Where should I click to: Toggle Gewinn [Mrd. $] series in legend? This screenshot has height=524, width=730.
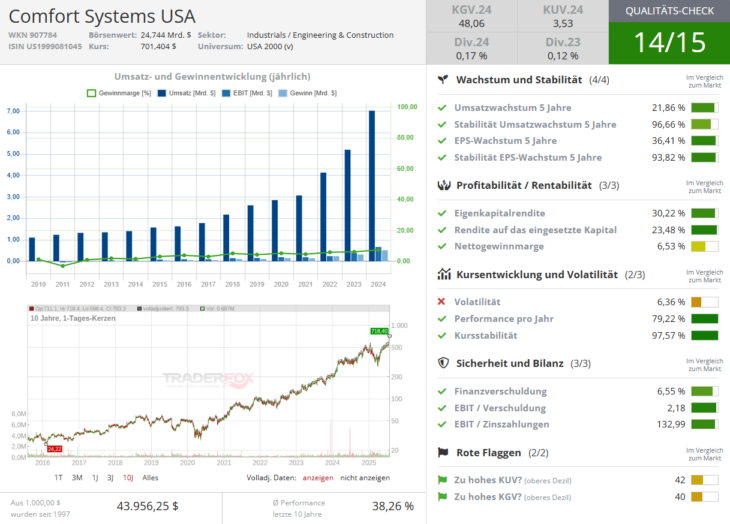coord(308,93)
